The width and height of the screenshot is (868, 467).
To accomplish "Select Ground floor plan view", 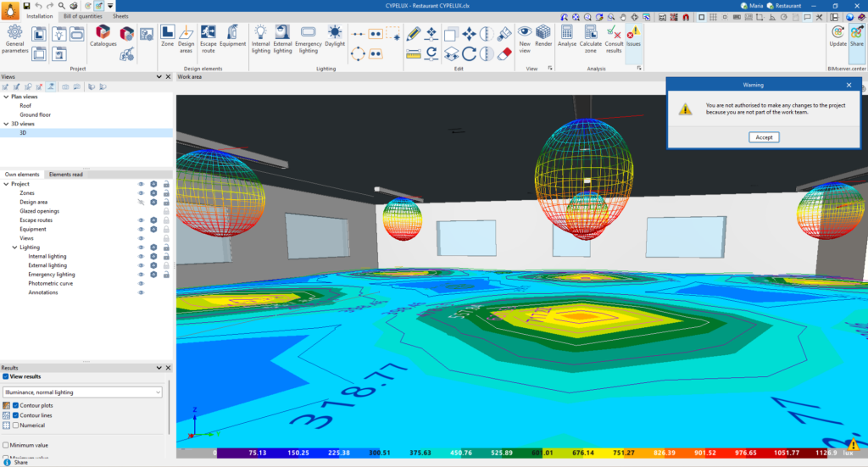I will [x=35, y=114].
